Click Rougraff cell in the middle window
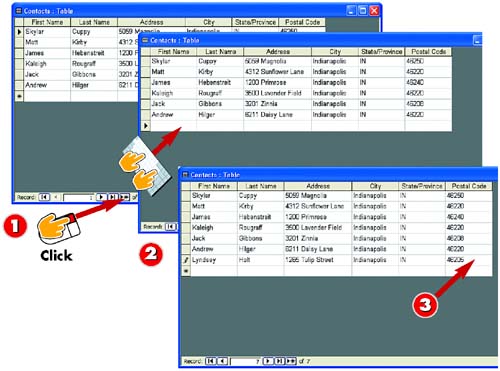 tap(220, 93)
